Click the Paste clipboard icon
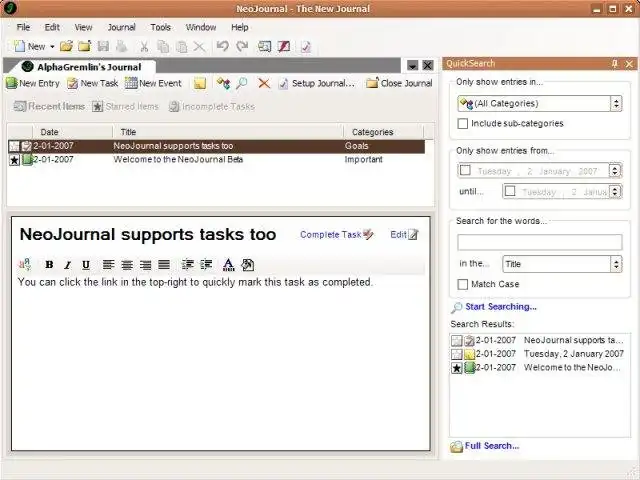 pos(181,47)
